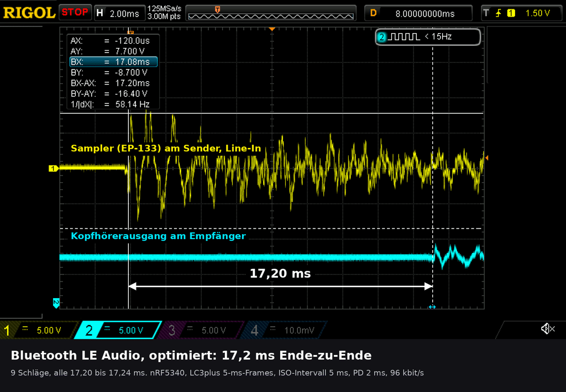The image size is (566, 392).
Task: Click the orange trigger position marker atop grid
Action: pyautogui.click(x=272, y=29)
